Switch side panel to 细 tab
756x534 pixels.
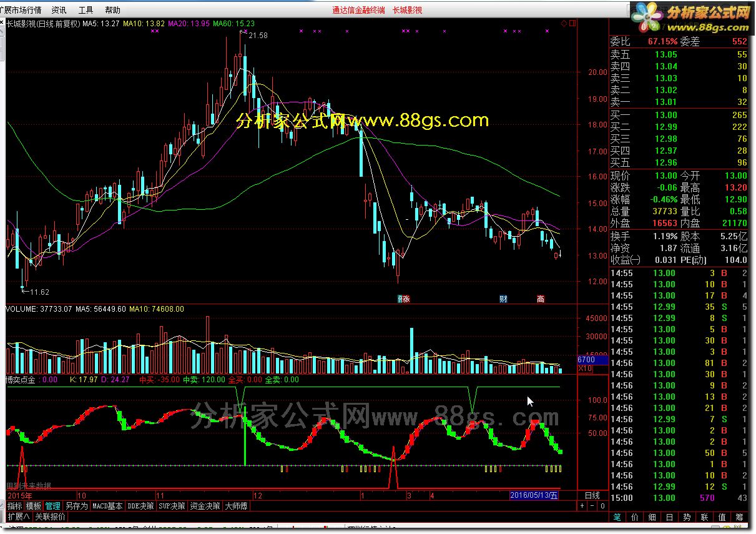[652, 517]
